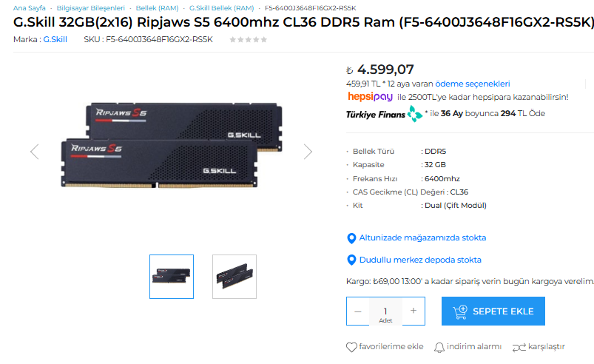The width and height of the screenshot is (594, 364).
Task: Click the star rating below the title
Action: point(248,39)
